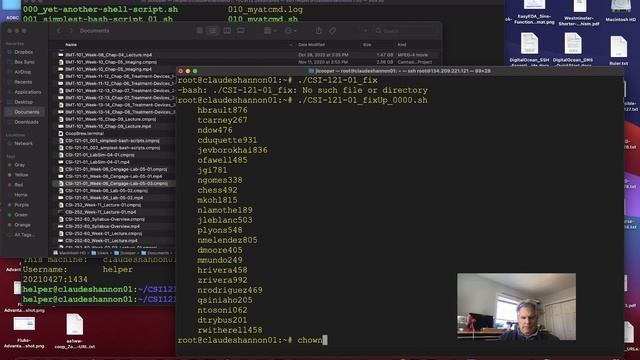Sort Finder list by Kind column
Screen dimensions: 640x360
coord(402,44)
